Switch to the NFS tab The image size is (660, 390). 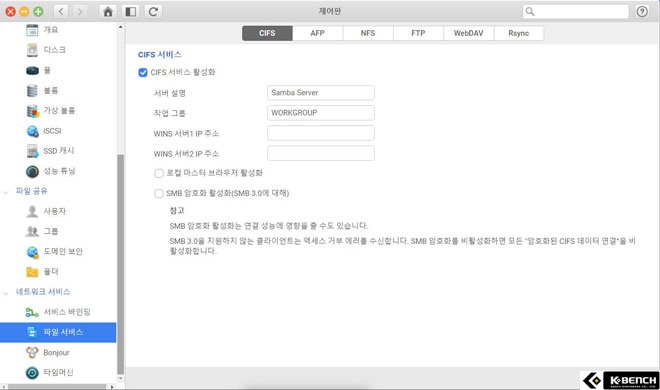click(x=368, y=33)
